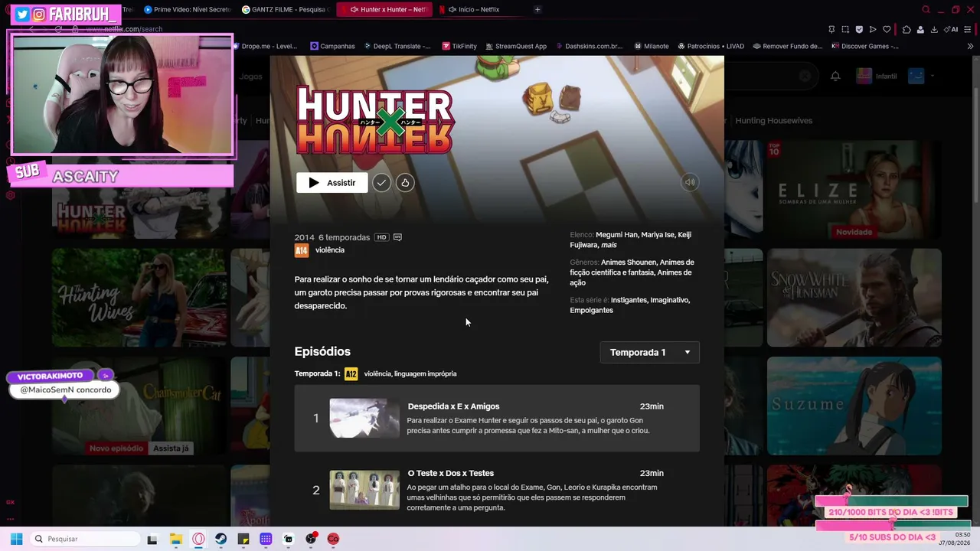Toggle the trailer mute speaker icon
This screenshot has width=980, height=551.
[x=690, y=182]
